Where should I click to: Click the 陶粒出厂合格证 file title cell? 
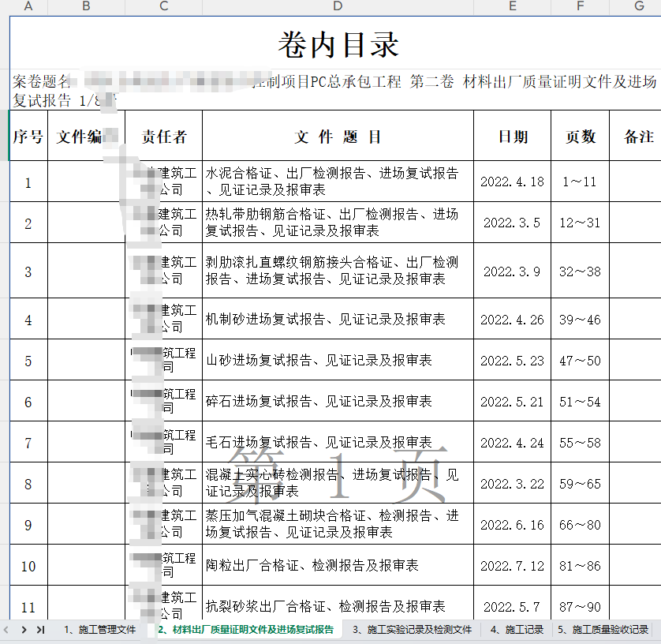click(x=338, y=566)
